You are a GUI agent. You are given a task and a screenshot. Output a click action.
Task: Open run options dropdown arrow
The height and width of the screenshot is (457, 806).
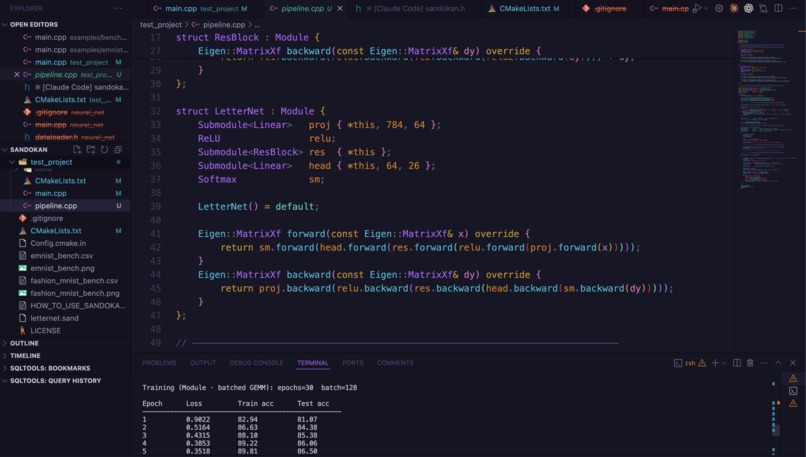point(706,8)
